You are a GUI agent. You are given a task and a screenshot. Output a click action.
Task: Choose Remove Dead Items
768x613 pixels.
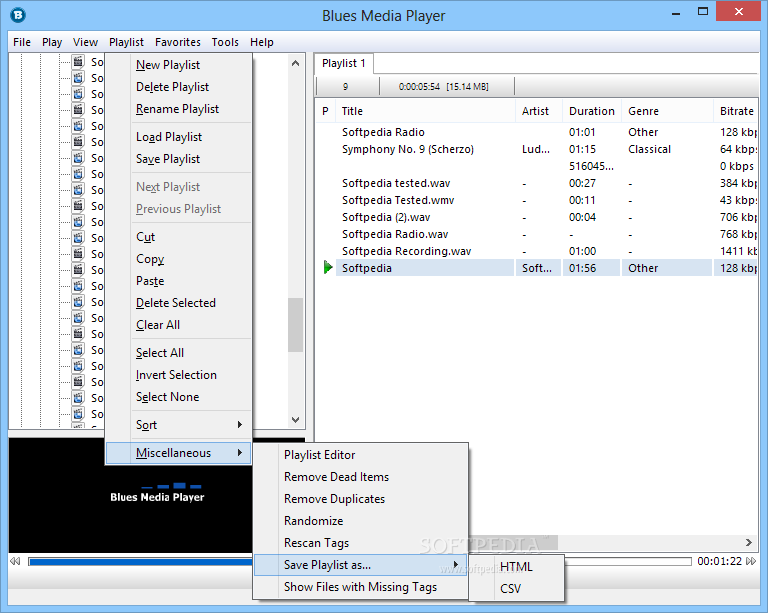pos(361,477)
